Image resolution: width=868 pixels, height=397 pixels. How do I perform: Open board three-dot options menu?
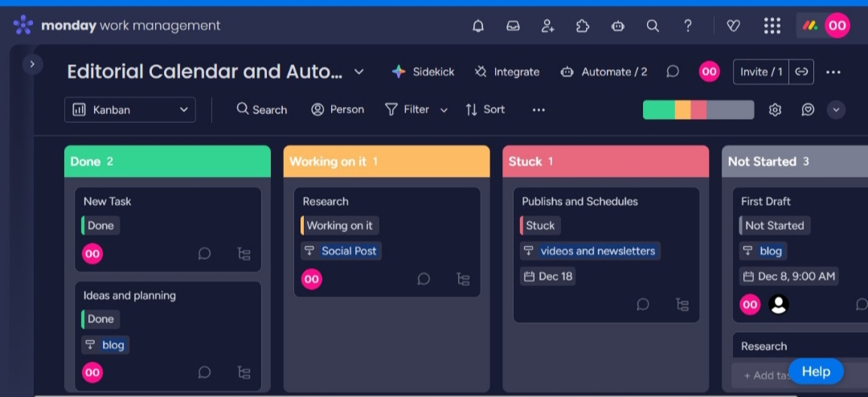(833, 72)
